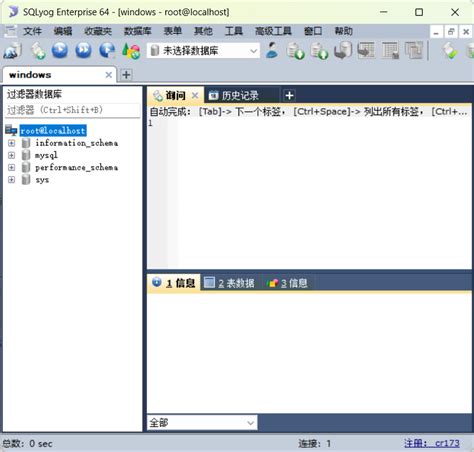The height and width of the screenshot is (452, 474).
Task: Open the database selector showing 未选择数据库
Action: (203, 51)
